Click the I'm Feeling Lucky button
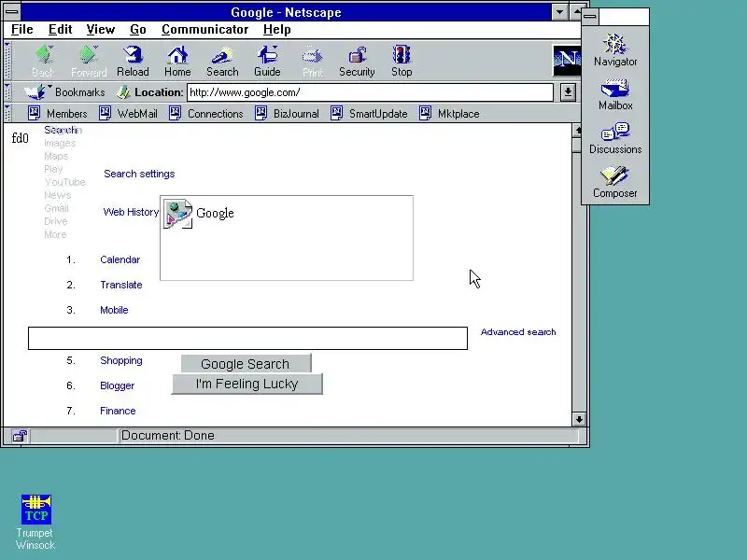 point(247,384)
